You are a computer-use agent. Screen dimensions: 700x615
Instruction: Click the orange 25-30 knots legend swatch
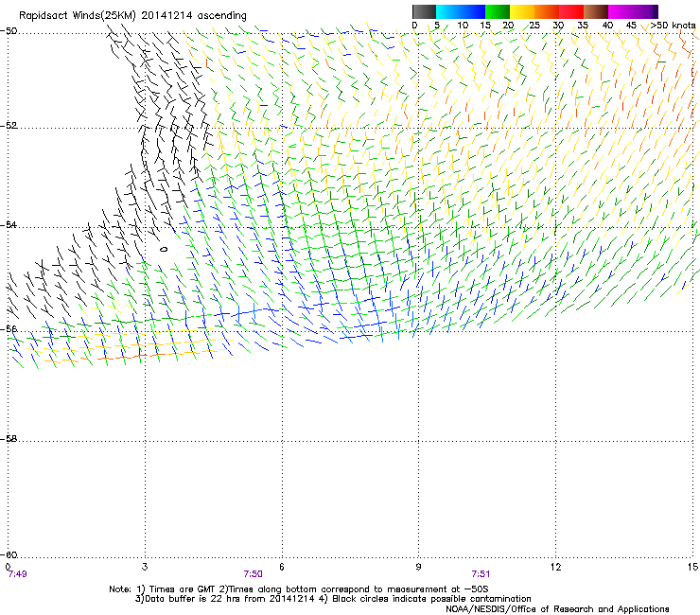click(547, 11)
